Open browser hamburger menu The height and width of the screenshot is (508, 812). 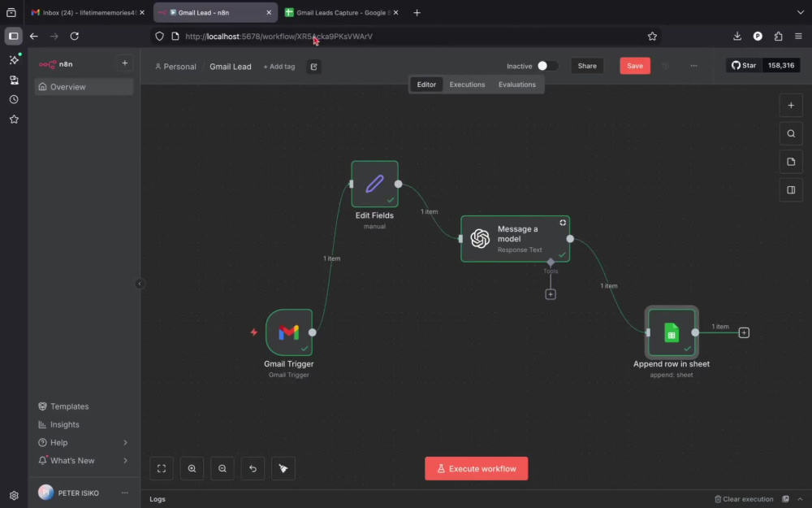point(798,37)
